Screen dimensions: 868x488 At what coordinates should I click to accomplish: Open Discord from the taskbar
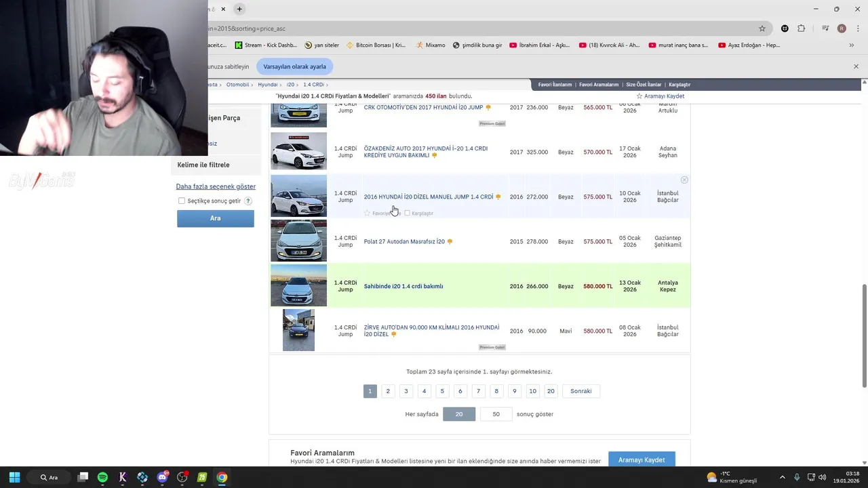coord(162,477)
